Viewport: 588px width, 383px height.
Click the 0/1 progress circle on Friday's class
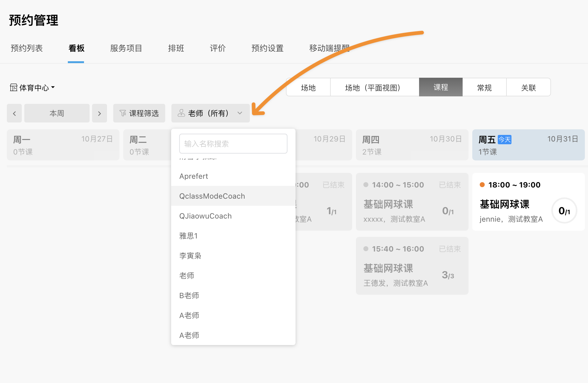tap(564, 211)
